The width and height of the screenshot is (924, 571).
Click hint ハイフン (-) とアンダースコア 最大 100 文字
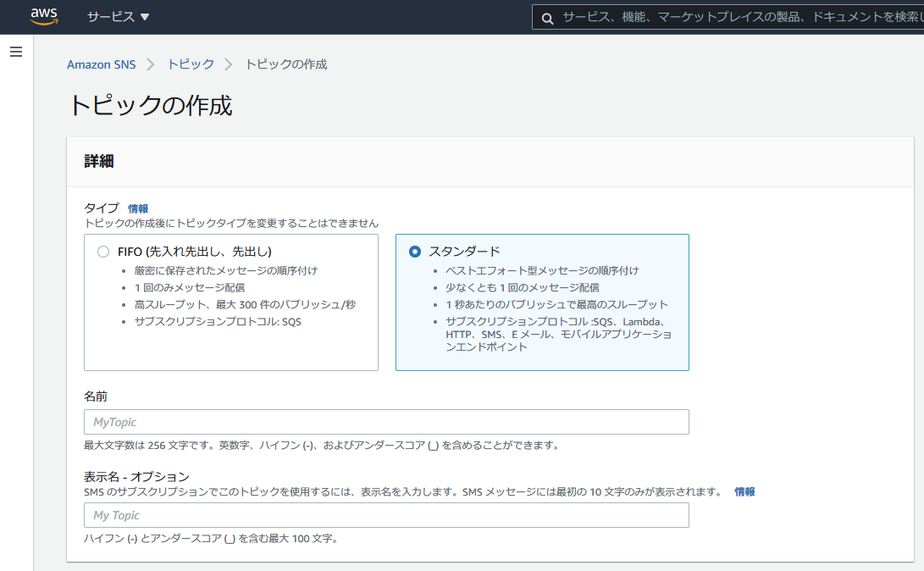pyautogui.click(x=211, y=539)
